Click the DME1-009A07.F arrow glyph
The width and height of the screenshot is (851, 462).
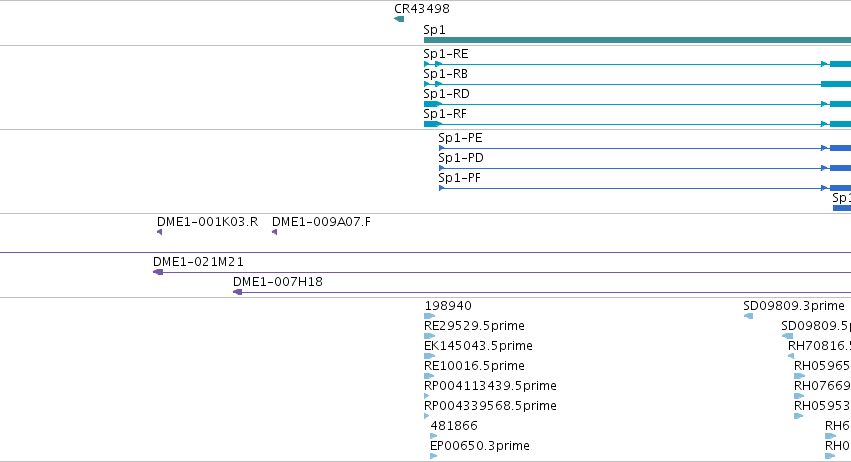click(275, 232)
